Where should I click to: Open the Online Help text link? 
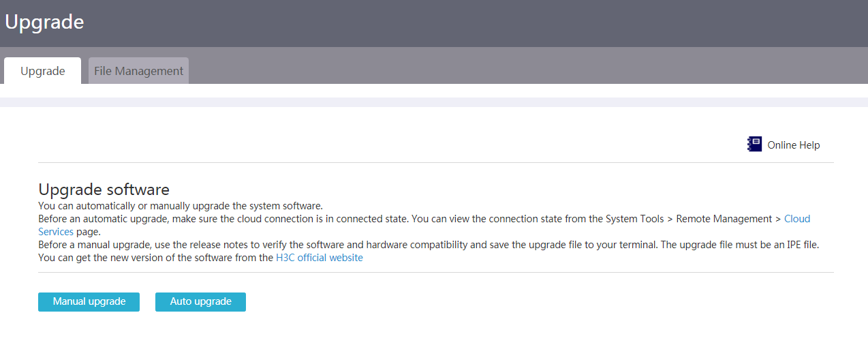coord(794,145)
